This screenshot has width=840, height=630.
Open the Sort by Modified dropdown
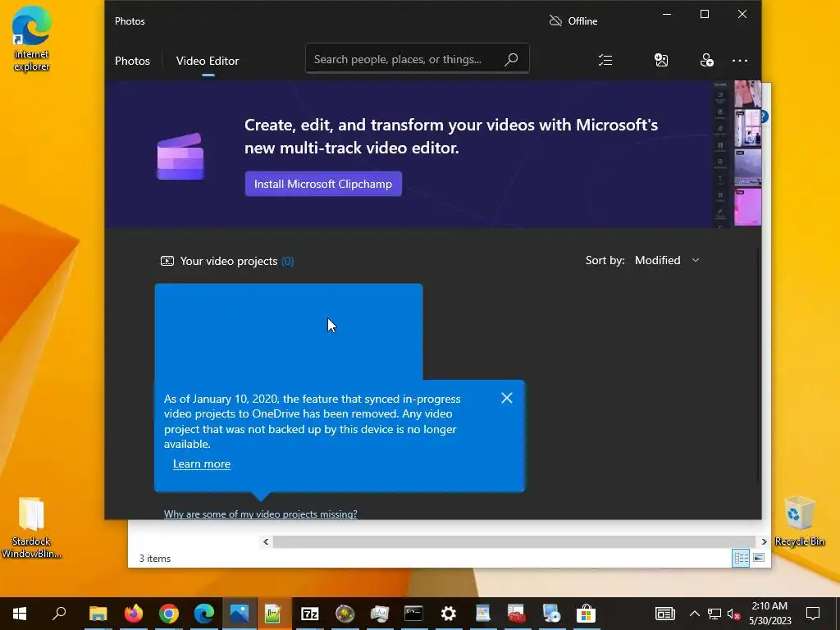[668, 260]
